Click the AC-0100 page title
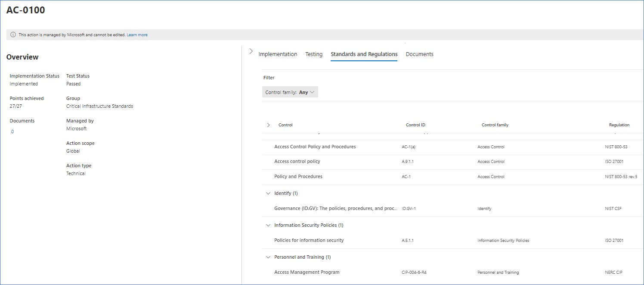This screenshot has width=644, height=285. tap(25, 9)
